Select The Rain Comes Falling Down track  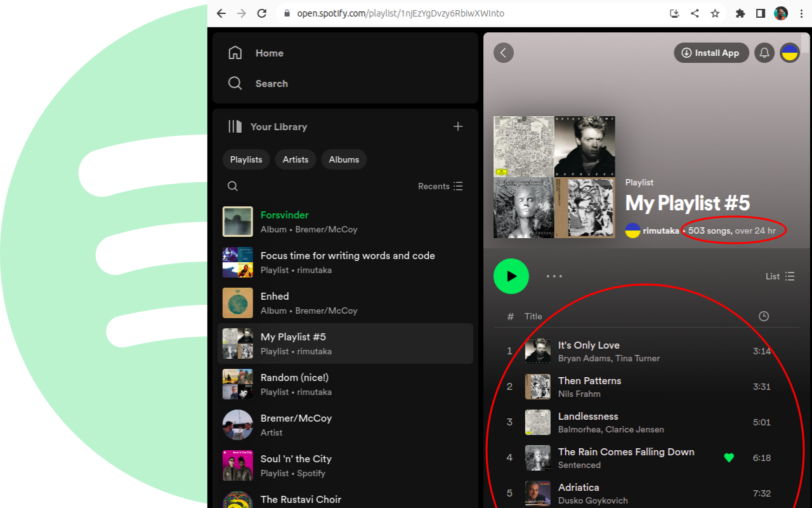[x=646, y=458]
